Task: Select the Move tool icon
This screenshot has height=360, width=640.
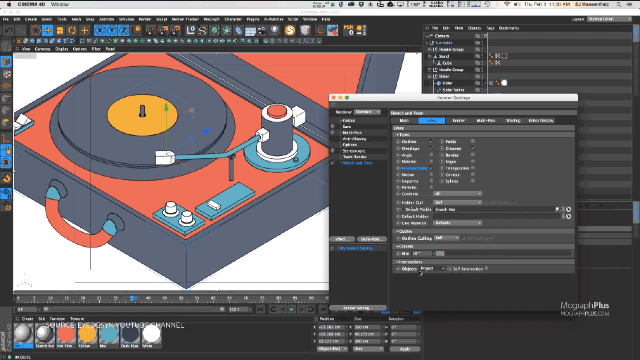Action: [x=48, y=30]
